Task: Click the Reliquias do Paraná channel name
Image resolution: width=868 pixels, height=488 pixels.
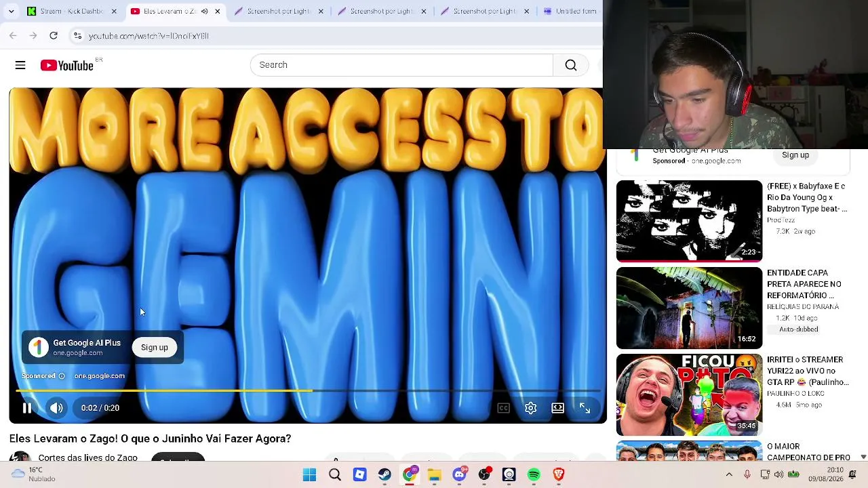Action: 803,307
